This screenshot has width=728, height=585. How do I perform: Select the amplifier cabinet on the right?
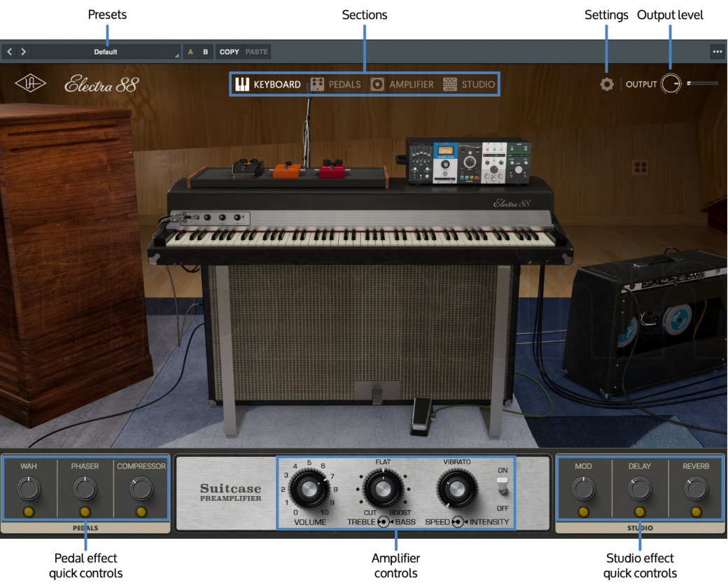[646, 323]
